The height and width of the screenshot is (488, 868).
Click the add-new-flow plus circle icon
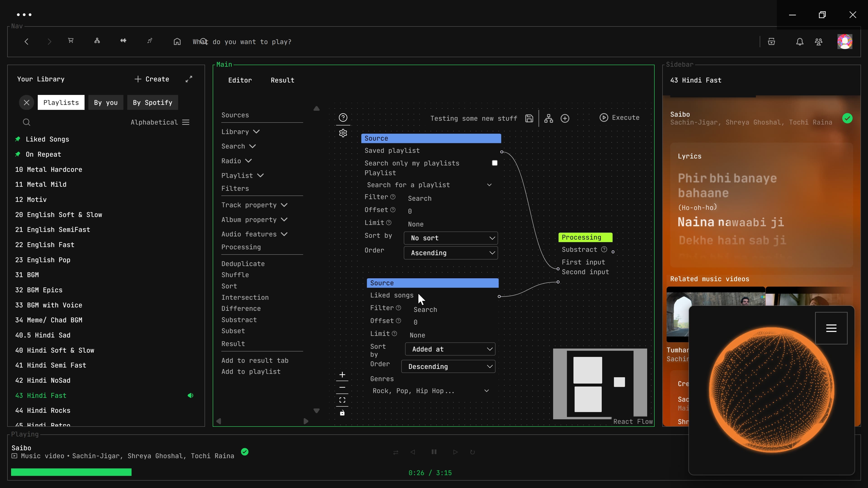pyautogui.click(x=565, y=118)
